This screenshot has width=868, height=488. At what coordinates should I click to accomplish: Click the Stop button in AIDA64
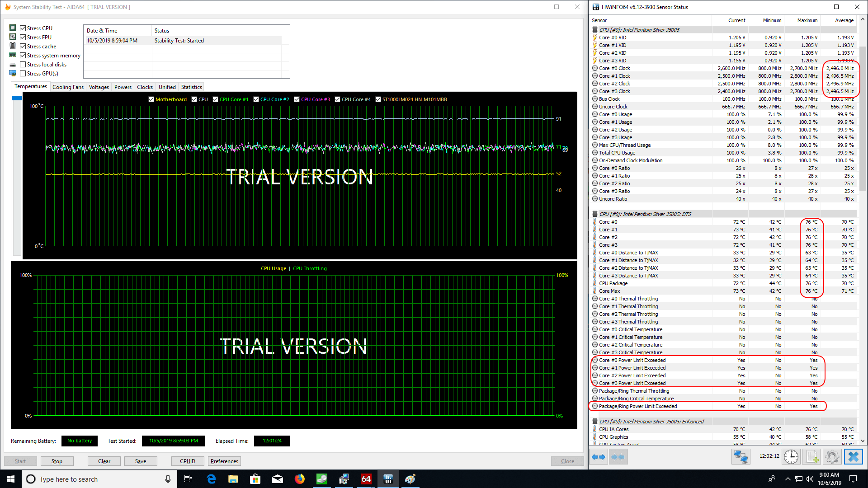[x=57, y=461]
